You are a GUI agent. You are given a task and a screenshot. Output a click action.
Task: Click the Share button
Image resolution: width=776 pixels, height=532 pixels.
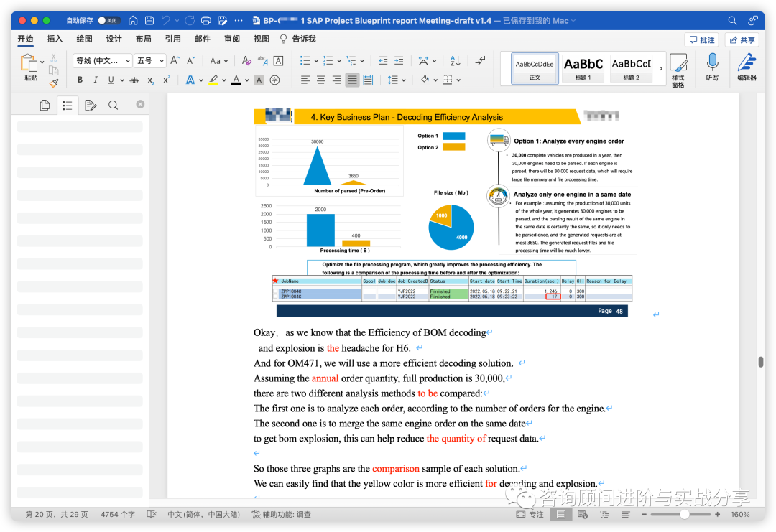coord(742,39)
